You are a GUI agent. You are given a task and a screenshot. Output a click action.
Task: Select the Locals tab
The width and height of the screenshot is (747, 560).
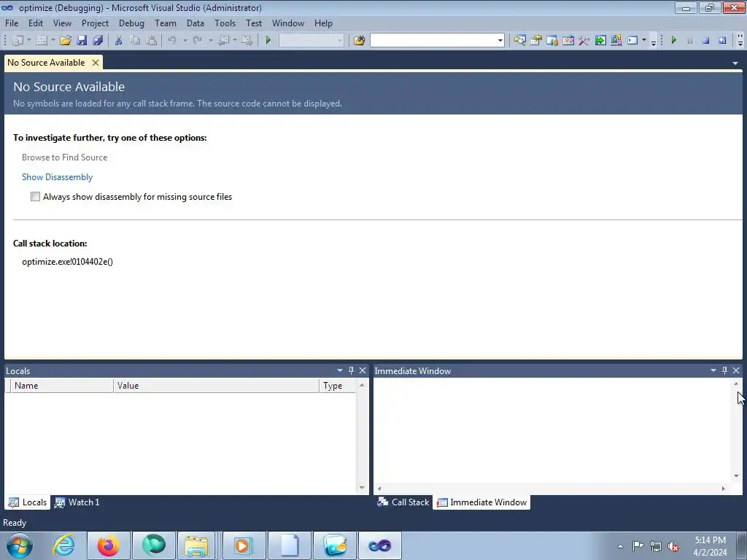point(28,502)
